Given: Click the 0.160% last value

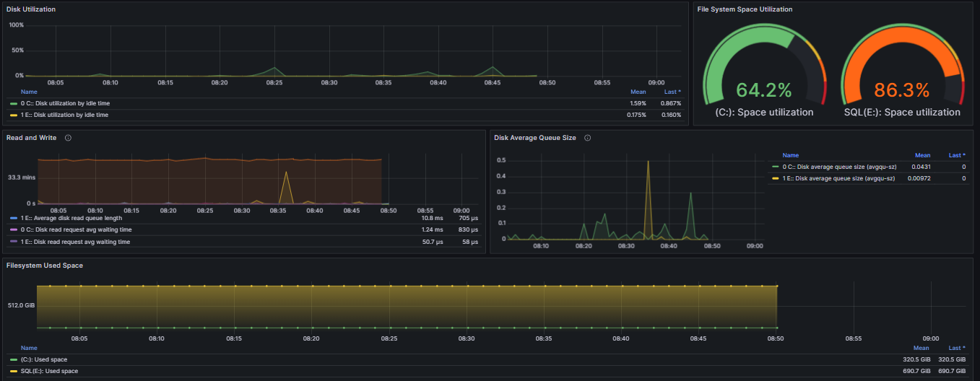Looking at the screenshot, I should click(x=670, y=115).
